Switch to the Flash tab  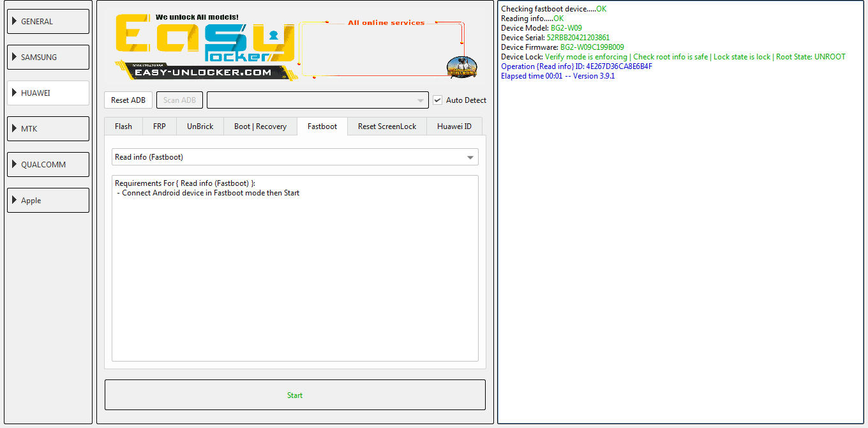tap(124, 126)
